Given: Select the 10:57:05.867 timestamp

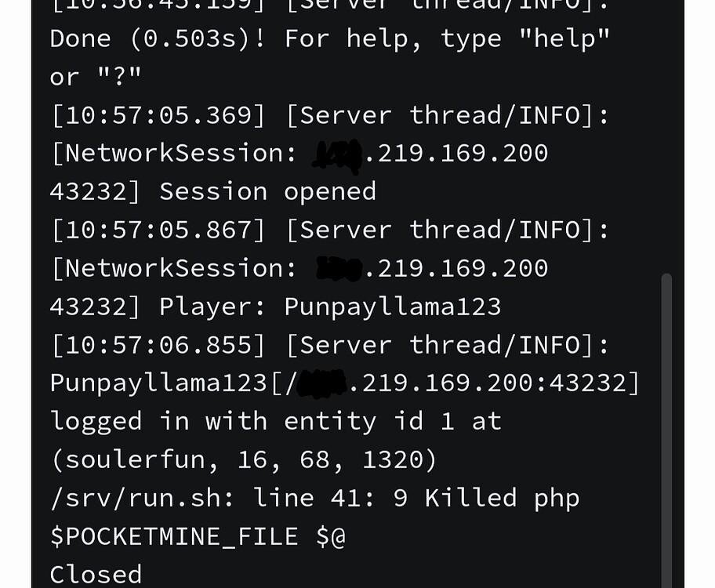Looking at the screenshot, I should 158,230.
